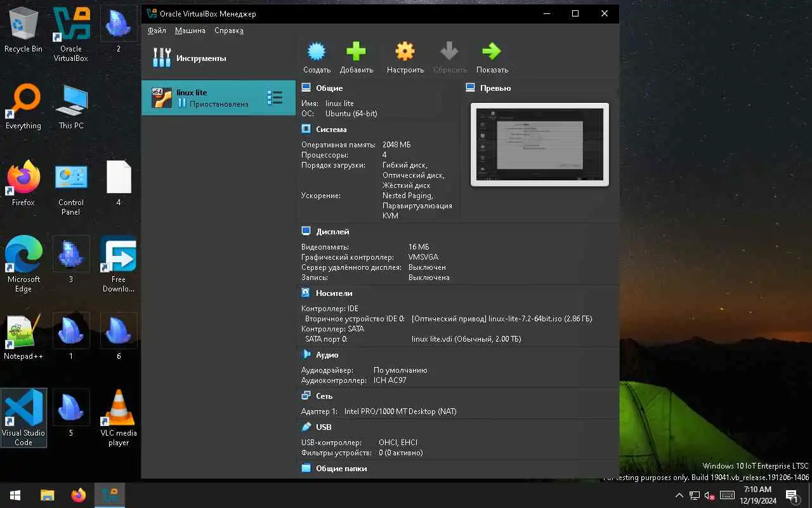Select the desktop crystal icon labeled 2
812x508 pixels.
[119, 30]
